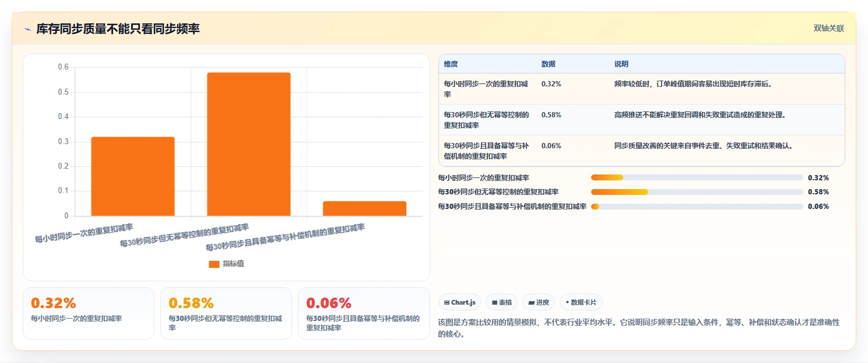Click the 0.6 y-axis tick label
The width and height of the screenshot is (868, 363).
pyautogui.click(x=63, y=67)
